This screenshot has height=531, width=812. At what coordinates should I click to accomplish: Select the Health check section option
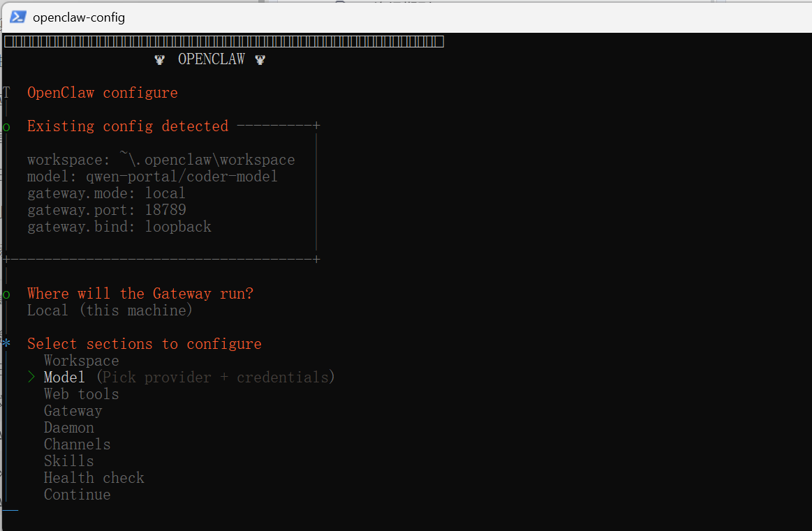pos(94,478)
